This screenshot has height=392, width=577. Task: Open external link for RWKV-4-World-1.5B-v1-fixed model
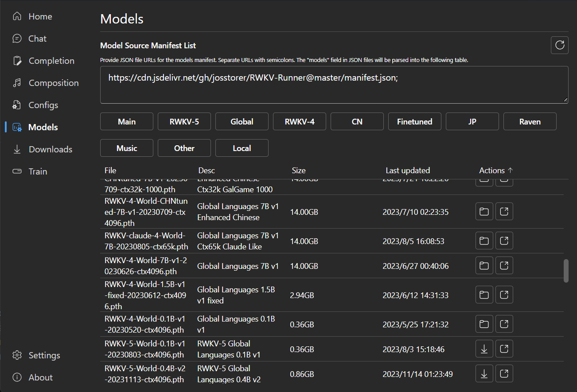click(x=504, y=295)
